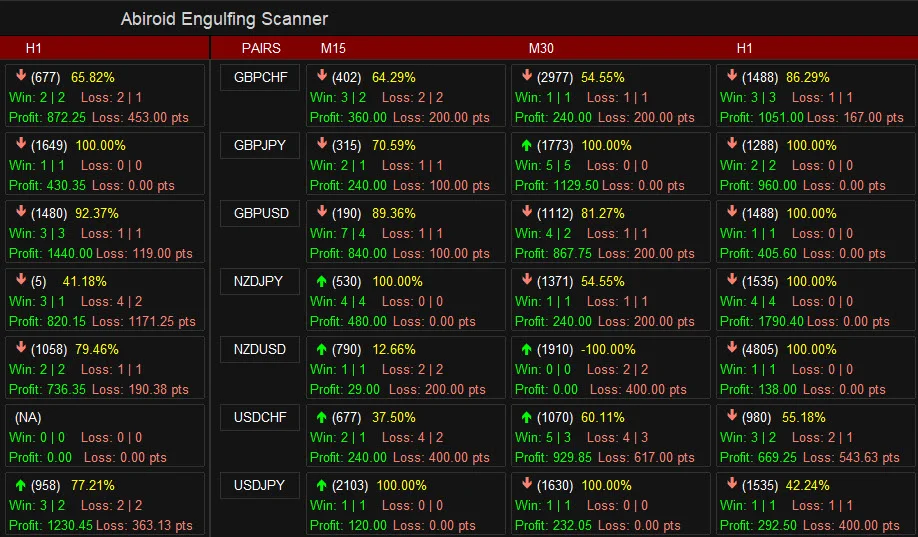Click the M30 column header
The image size is (918, 537).
click(x=541, y=48)
